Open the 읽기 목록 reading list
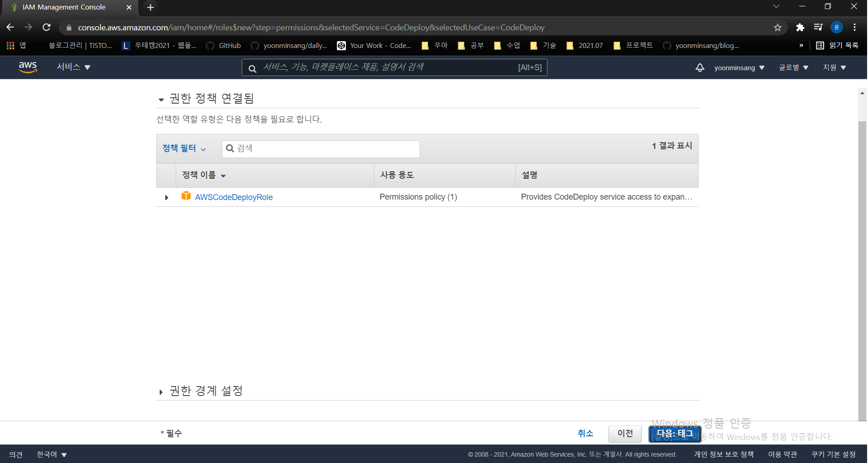Viewport: 868px width, 463px height. (x=837, y=45)
